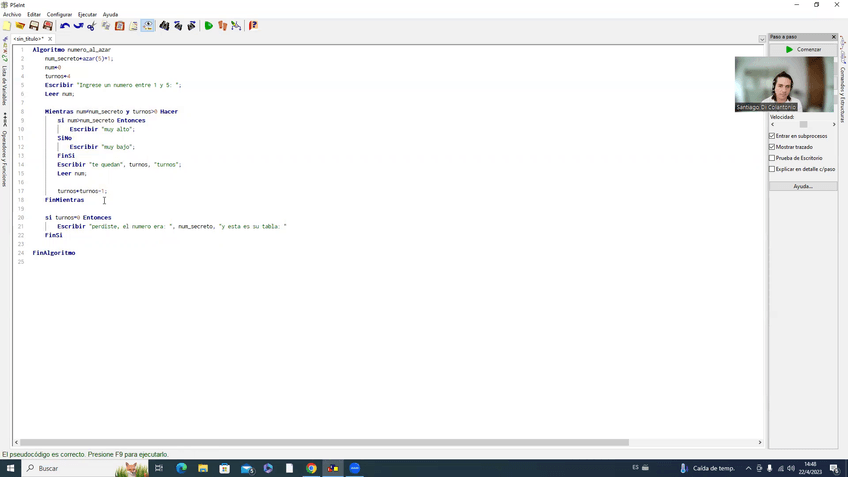848x477 pixels.
Task: Enable Explicar en detalle c/paso
Action: [772, 169]
